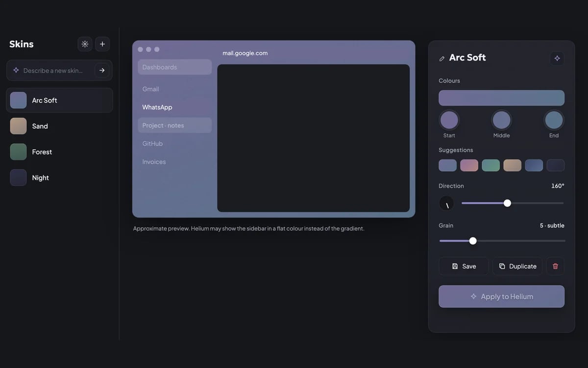This screenshot has width=588, height=368.
Task: Submit the skin description arrow button
Action: click(x=102, y=70)
